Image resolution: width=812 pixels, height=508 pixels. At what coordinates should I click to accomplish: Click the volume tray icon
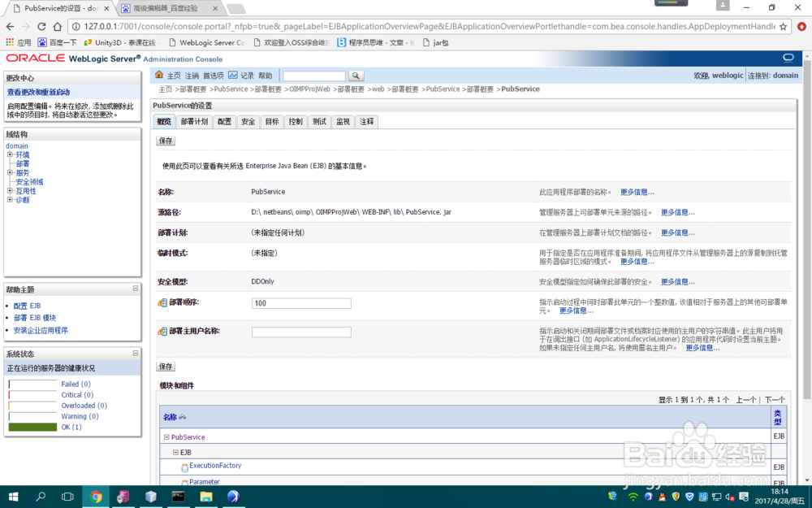(730, 497)
